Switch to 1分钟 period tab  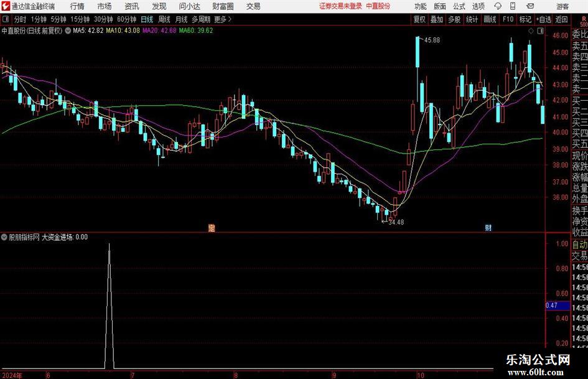pyautogui.click(x=39, y=19)
